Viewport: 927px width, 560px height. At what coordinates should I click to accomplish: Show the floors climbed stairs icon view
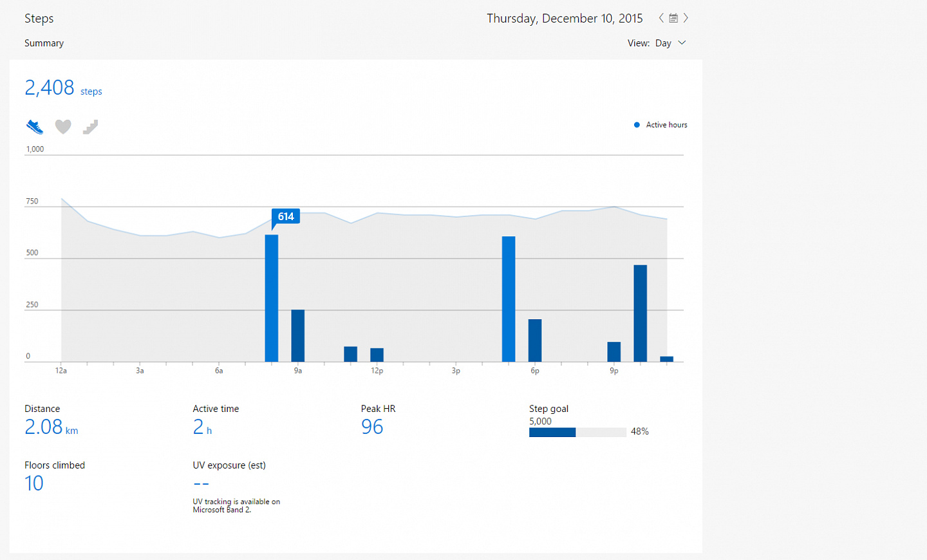(x=91, y=127)
